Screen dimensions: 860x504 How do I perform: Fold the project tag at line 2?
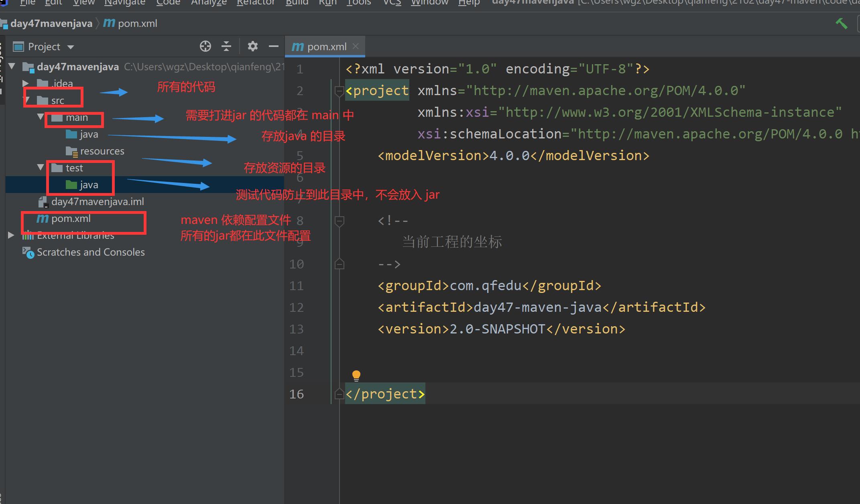[x=340, y=91]
